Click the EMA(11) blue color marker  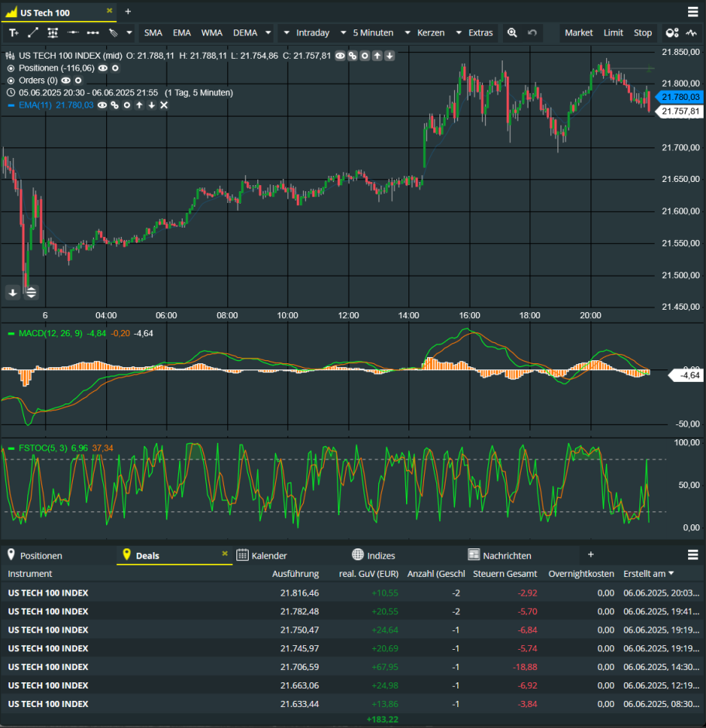click(11, 105)
